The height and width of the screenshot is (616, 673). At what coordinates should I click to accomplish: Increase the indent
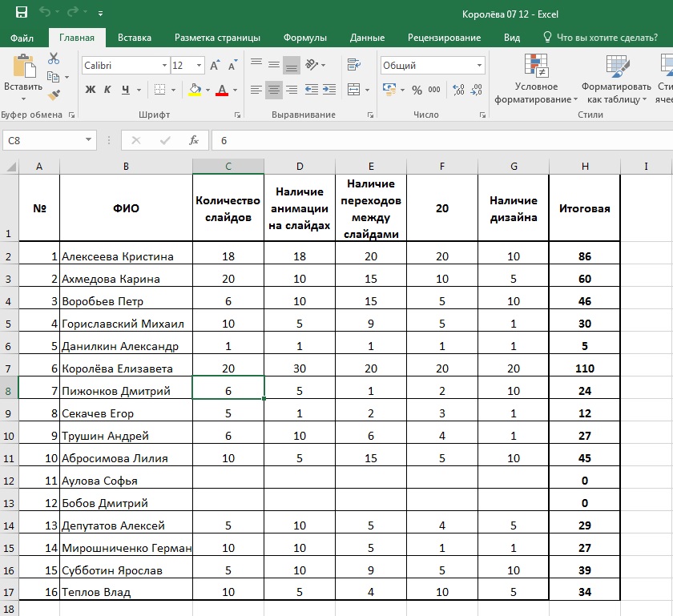click(x=329, y=90)
